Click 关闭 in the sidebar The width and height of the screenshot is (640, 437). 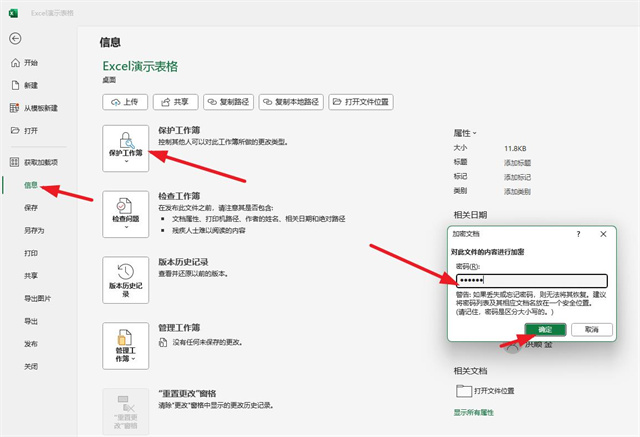click(x=31, y=366)
